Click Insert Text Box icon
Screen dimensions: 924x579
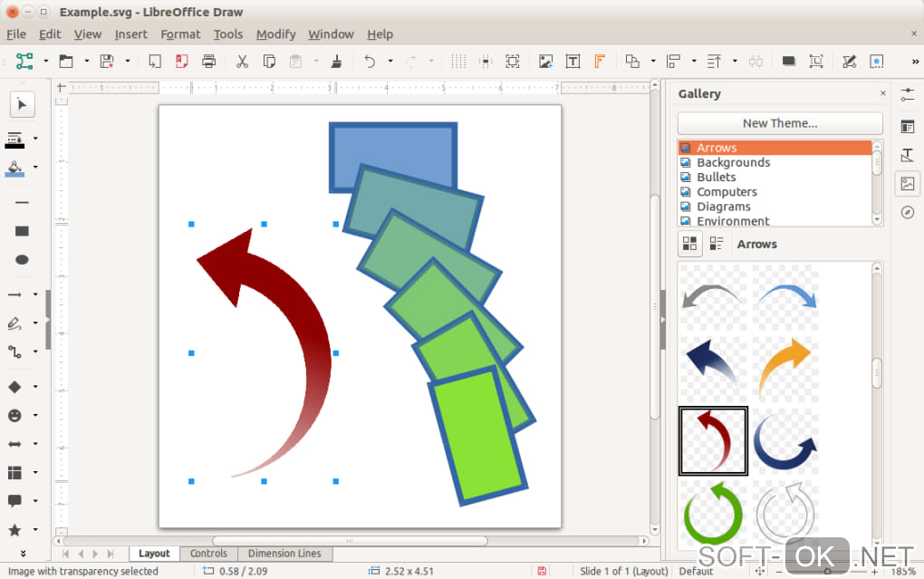pos(573,61)
